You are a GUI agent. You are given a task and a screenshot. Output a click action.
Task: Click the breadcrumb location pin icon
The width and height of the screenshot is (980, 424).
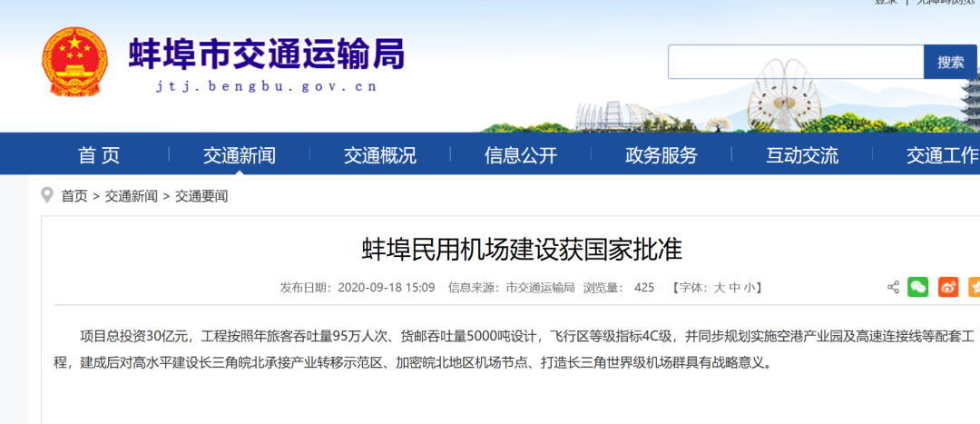click(x=47, y=195)
